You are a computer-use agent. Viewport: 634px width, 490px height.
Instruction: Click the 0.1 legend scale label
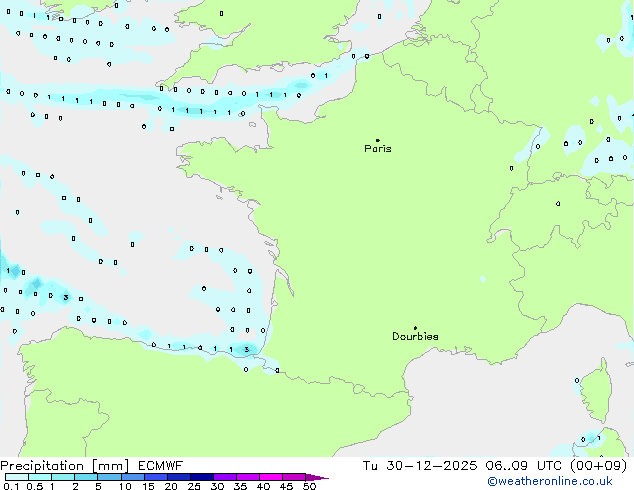pyautogui.click(x=11, y=486)
